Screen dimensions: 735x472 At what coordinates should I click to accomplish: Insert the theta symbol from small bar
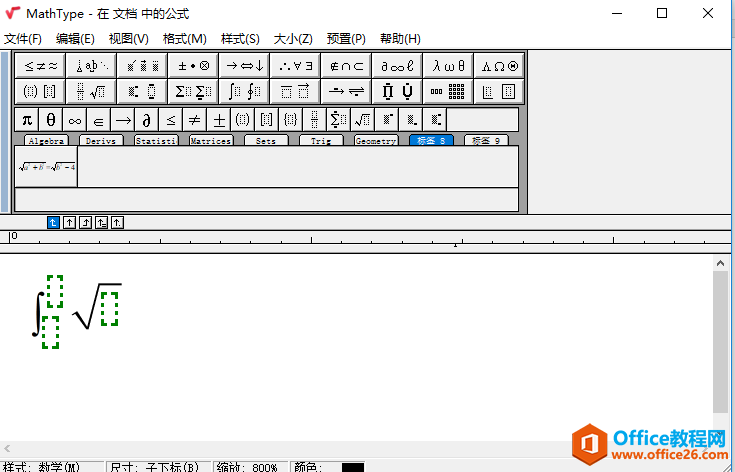[51, 120]
